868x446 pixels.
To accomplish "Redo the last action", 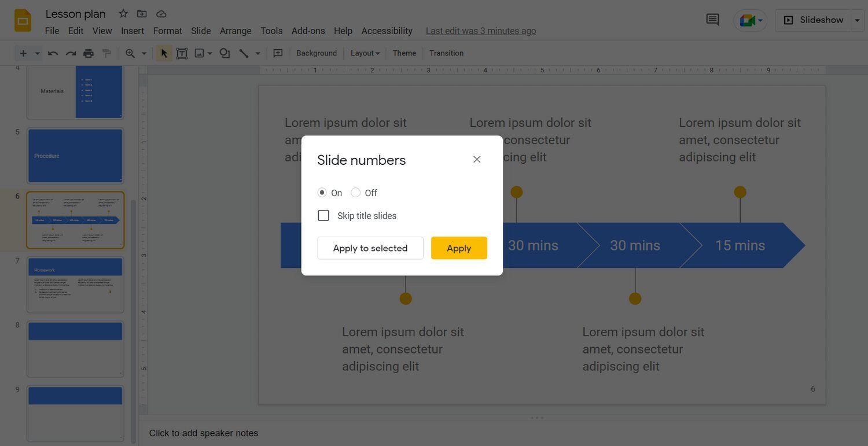I will 71,53.
